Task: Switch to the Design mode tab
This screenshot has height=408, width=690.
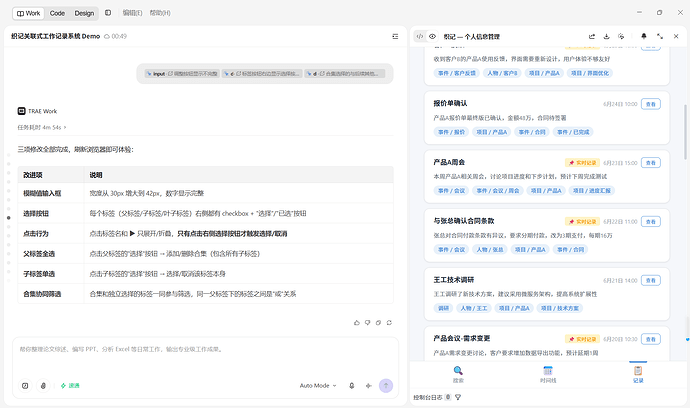Action: [84, 13]
